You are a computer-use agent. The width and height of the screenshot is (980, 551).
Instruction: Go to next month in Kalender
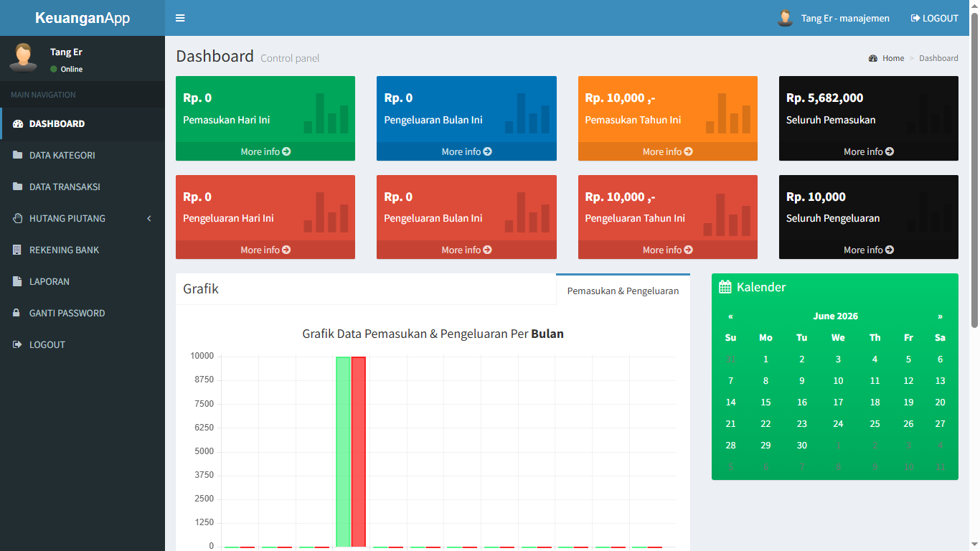coord(940,316)
